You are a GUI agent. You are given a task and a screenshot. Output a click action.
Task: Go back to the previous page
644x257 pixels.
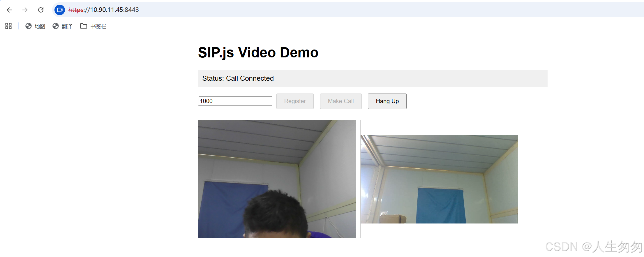(9, 10)
